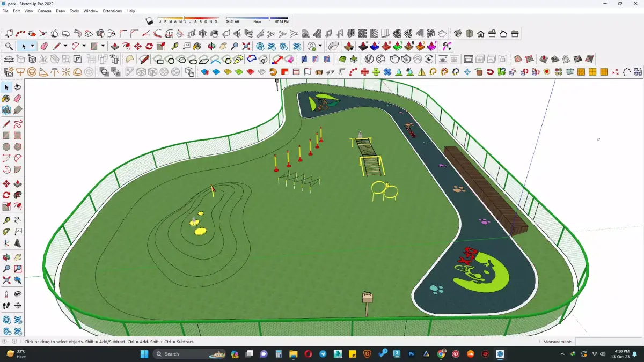Image resolution: width=644 pixels, height=362 pixels.
Task: Open the Camera menu
Action: [x=45, y=11]
